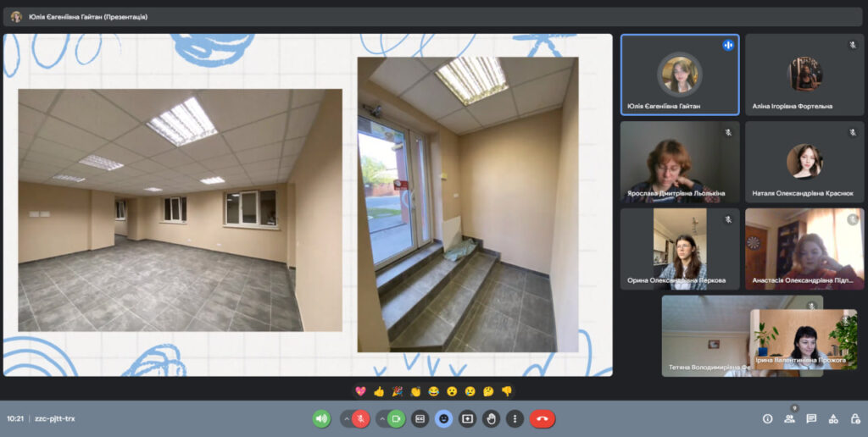Click the present screen icon

(467, 418)
